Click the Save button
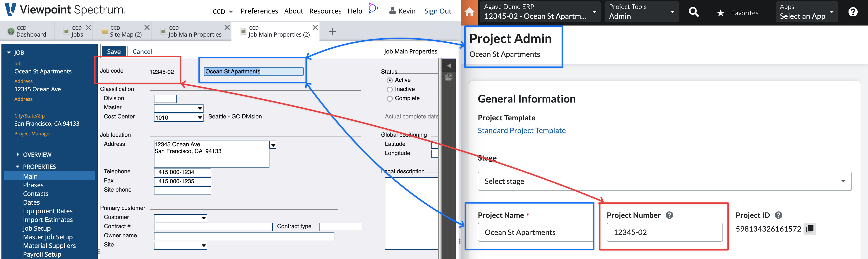 coord(114,52)
